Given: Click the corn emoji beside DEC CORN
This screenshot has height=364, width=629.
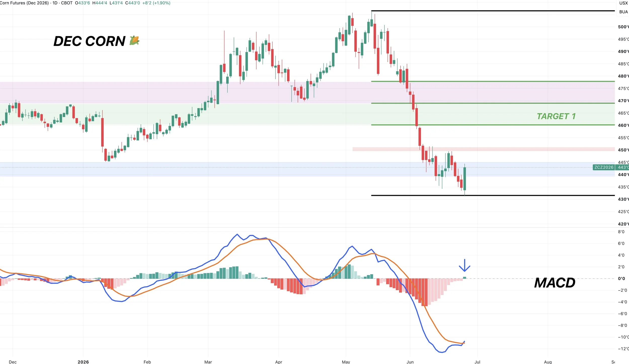Looking at the screenshot, I should (134, 40).
